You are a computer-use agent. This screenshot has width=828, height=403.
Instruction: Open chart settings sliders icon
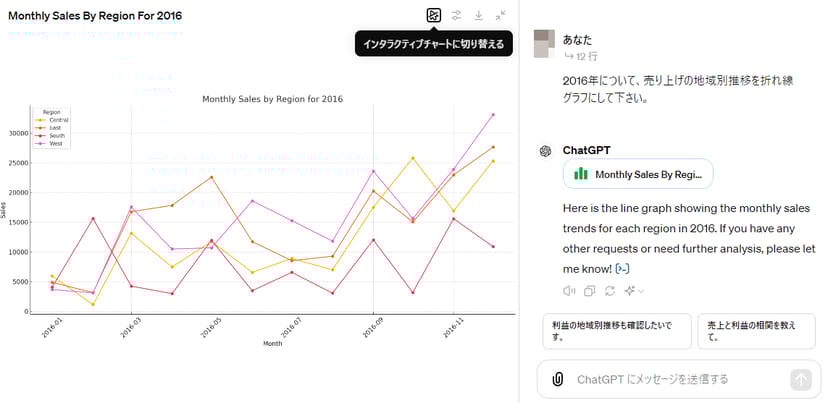(456, 15)
